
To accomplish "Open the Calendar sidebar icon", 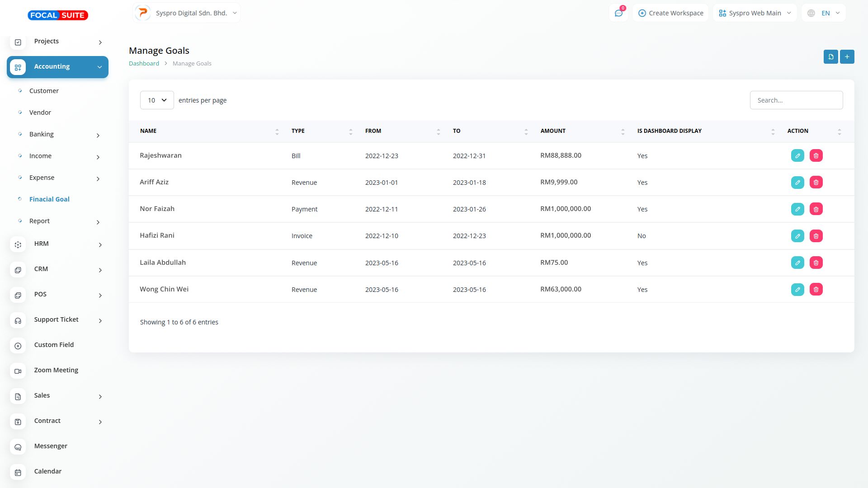I will pyautogui.click(x=18, y=472).
